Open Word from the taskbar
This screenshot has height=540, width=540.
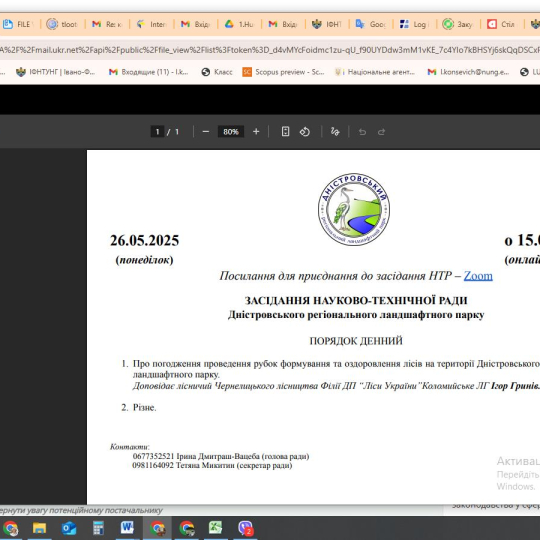click(x=127, y=528)
